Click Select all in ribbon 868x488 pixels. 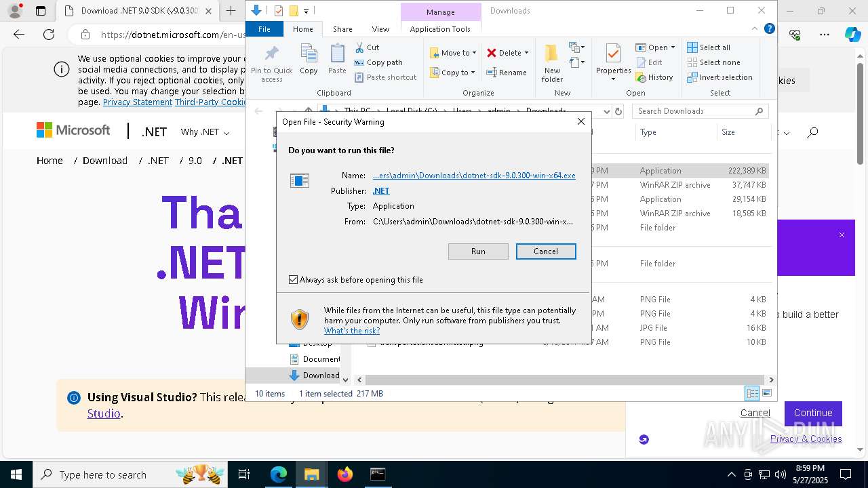(709, 47)
